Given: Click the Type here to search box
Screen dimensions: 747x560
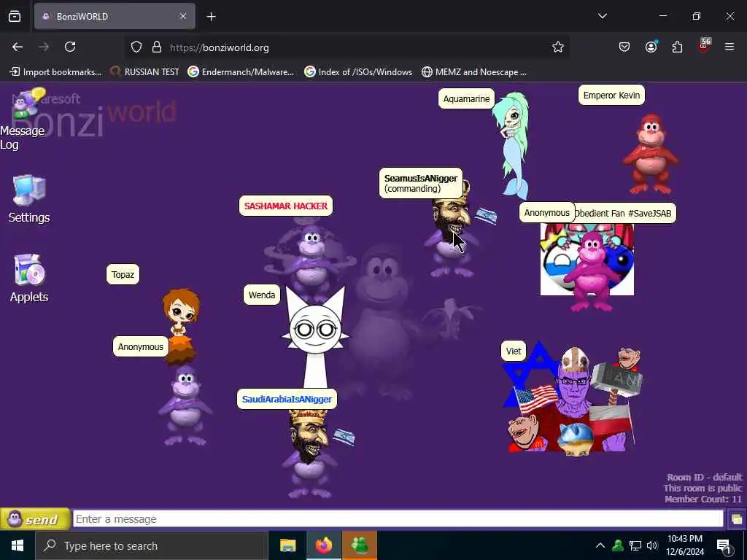Looking at the screenshot, I should (x=152, y=545).
